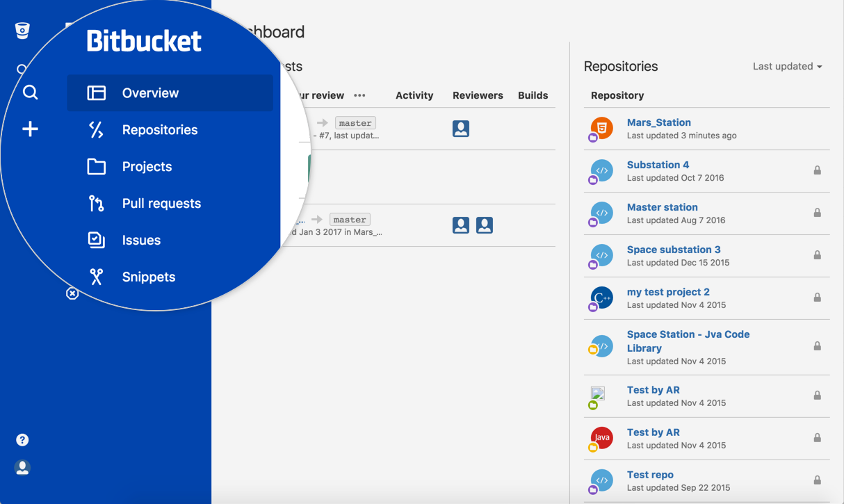The height and width of the screenshot is (504, 844).
Task: Click the Repositories panel heading
Action: pyautogui.click(x=621, y=67)
